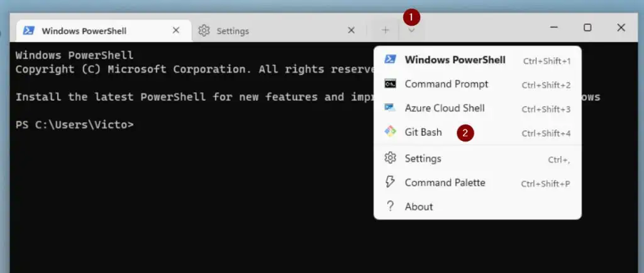644x273 pixels.
Task: Click the 'Ctrl+Shift+3' shortcut text
Action: 546,109
